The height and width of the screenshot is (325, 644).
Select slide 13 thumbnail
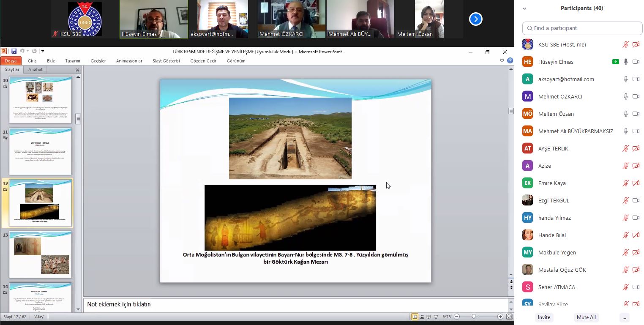click(x=41, y=254)
